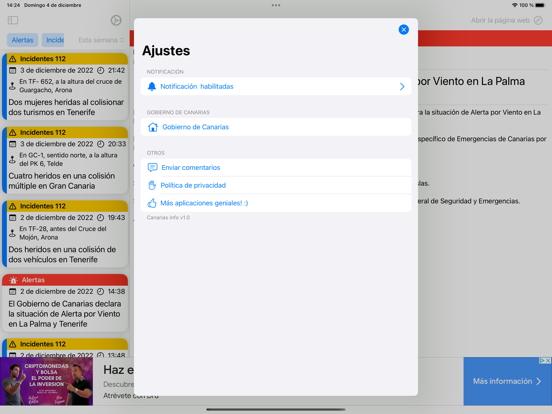Select the Alertas filter tab
Viewport: 552px width, 414px height.
pyautogui.click(x=23, y=40)
